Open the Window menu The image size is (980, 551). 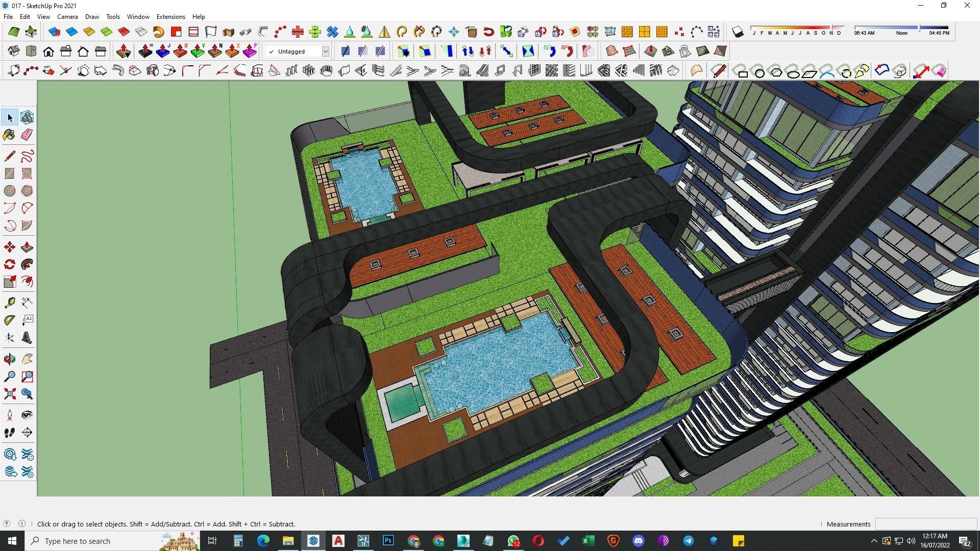(x=138, y=17)
